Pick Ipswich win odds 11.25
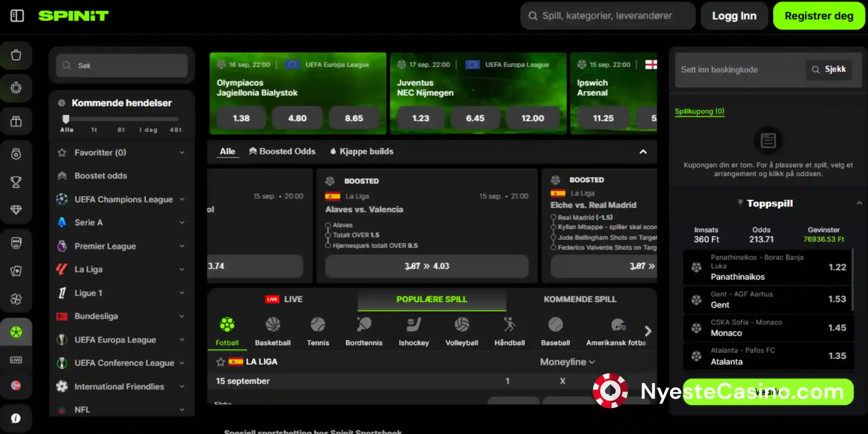 tap(603, 118)
